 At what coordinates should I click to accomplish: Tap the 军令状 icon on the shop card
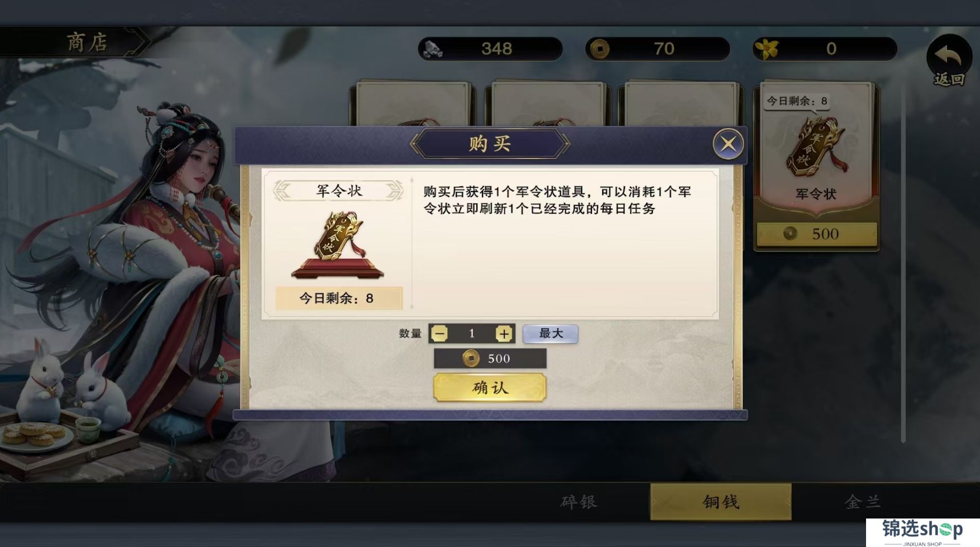coord(816,145)
